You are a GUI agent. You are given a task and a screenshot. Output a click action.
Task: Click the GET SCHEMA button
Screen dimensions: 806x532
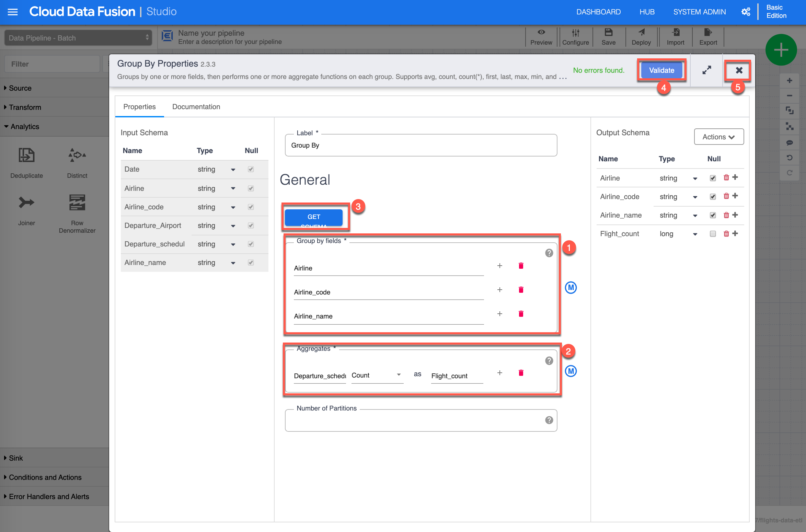click(313, 218)
